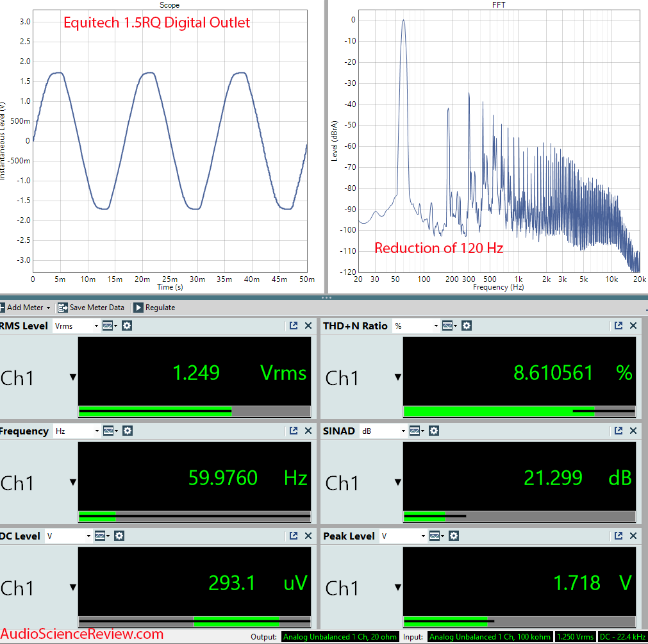Click input Analog Unbalanced 1 Ch, 100 kohm

490,637
